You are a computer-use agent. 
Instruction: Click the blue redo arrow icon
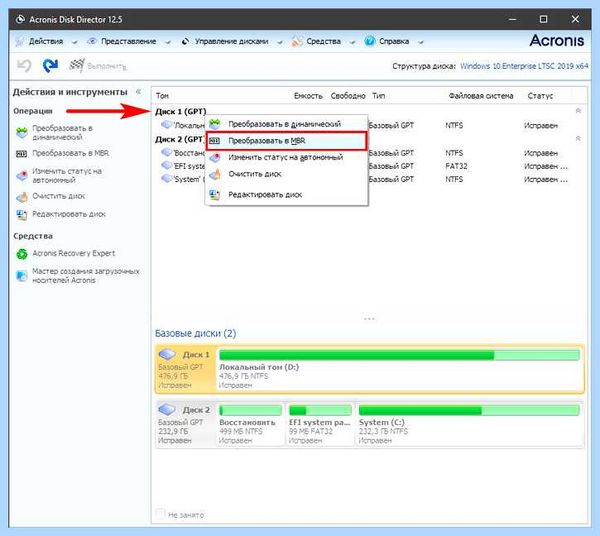click(50, 66)
